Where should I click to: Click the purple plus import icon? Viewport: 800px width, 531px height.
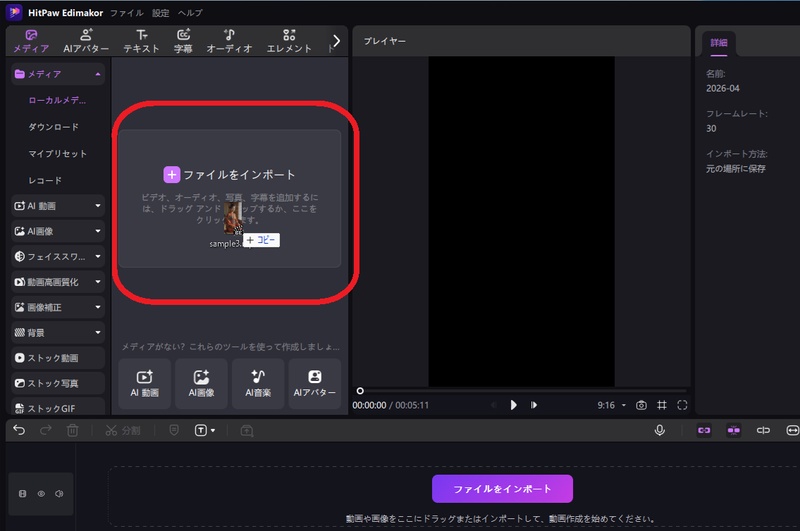171,174
